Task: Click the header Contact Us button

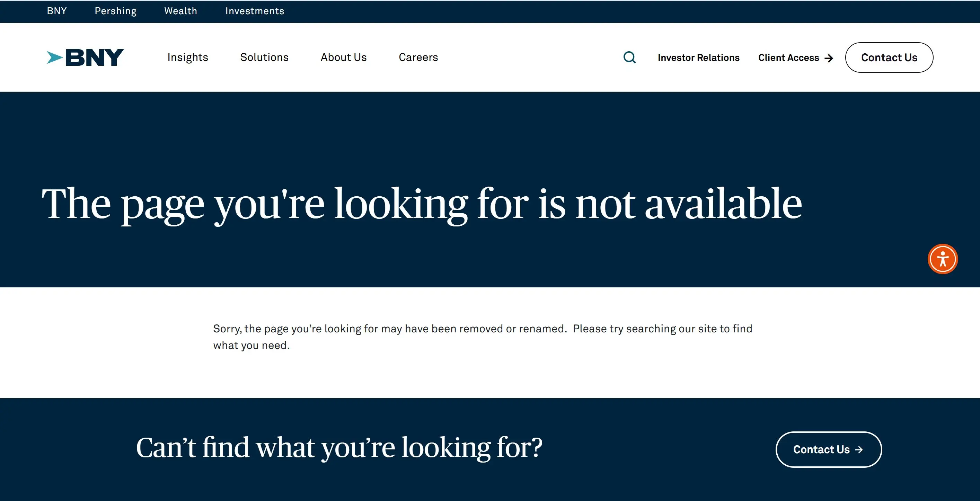Action: (x=889, y=57)
